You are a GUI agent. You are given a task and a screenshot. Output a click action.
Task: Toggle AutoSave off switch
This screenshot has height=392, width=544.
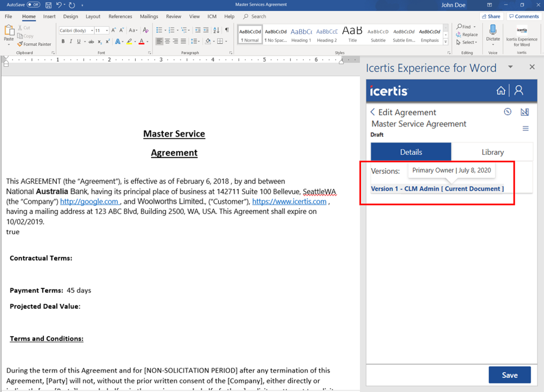click(33, 4)
